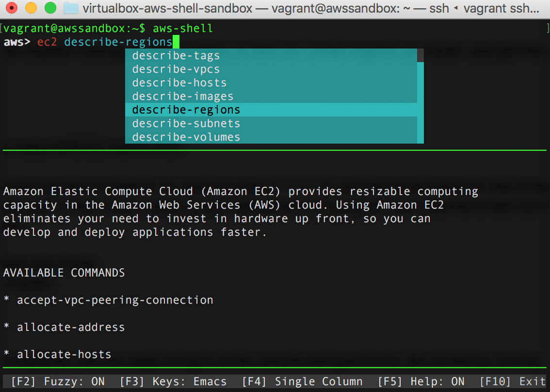550x392 pixels.
Task: Click the red close window button
Action: pos(12,8)
